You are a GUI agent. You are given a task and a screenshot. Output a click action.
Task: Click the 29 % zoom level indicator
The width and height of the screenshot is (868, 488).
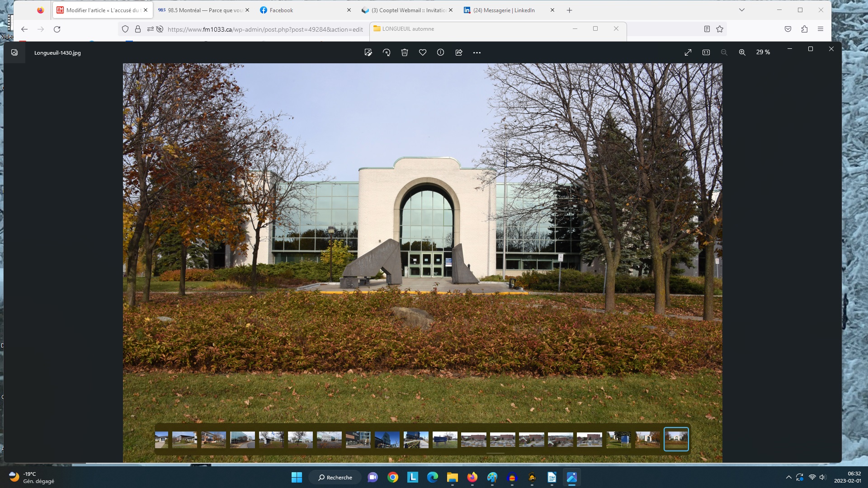763,52
